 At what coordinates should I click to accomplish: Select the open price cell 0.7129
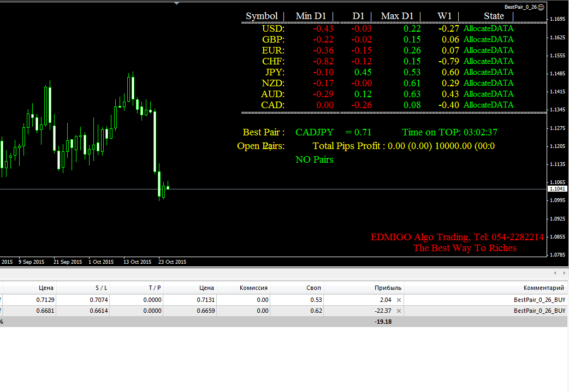click(x=45, y=300)
